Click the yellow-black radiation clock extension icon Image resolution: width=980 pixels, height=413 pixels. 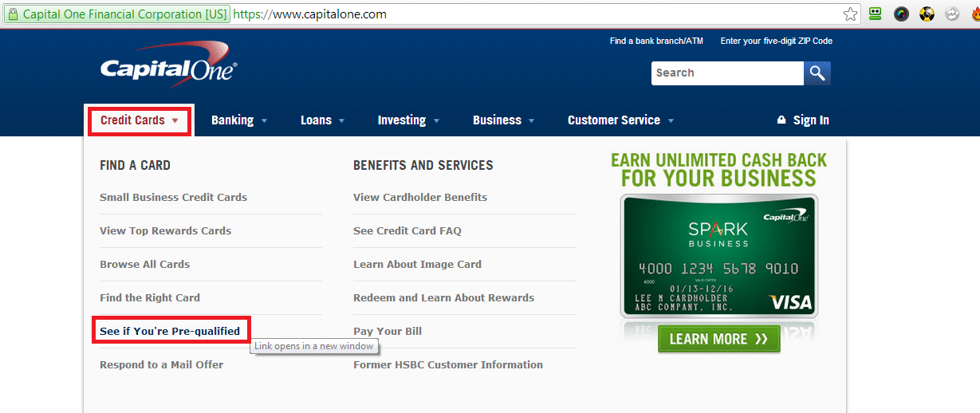[x=927, y=14]
